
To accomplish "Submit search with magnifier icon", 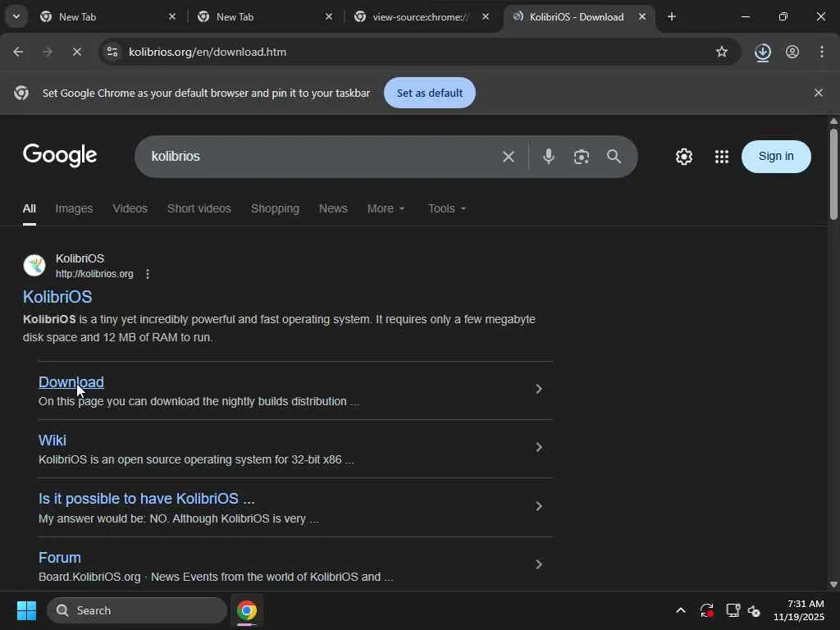I will (x=614, y=157).
